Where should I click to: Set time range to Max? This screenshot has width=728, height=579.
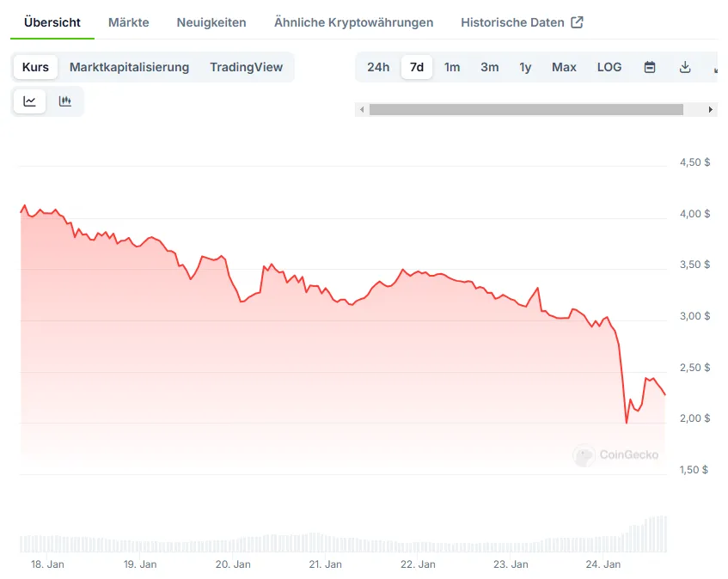tap(564, 67)
